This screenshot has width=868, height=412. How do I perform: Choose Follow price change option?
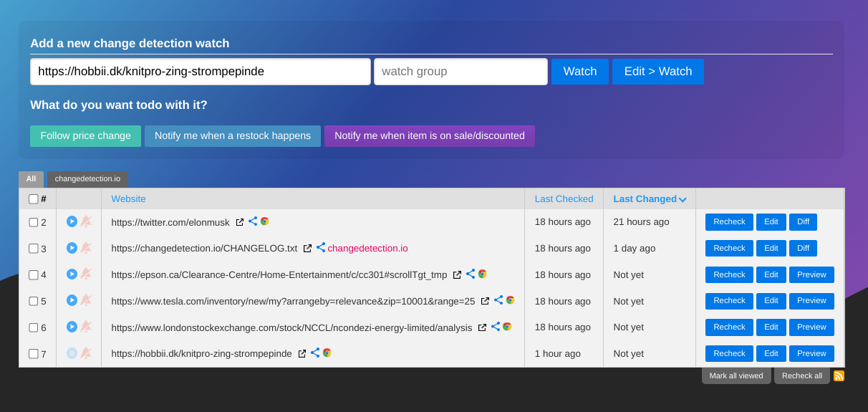[x=85, y=136]
